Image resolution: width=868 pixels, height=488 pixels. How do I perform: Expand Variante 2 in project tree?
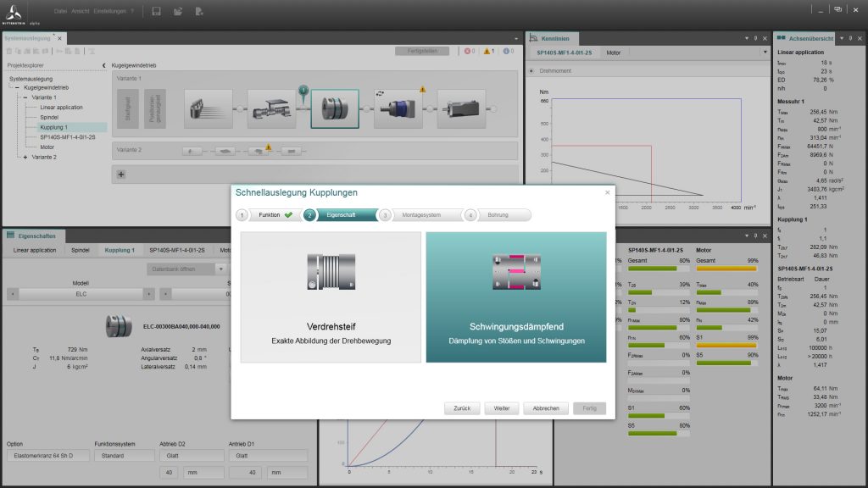(25, 157)
